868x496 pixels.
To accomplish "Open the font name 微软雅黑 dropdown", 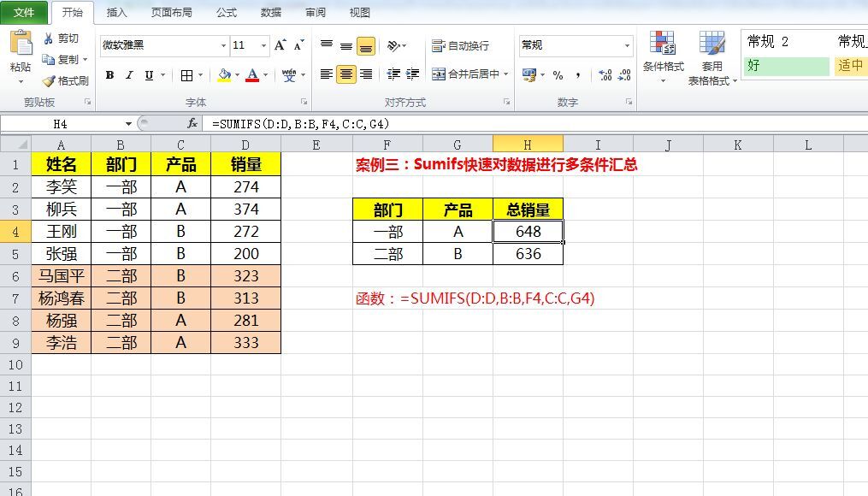I will click(x=224, y=45).
